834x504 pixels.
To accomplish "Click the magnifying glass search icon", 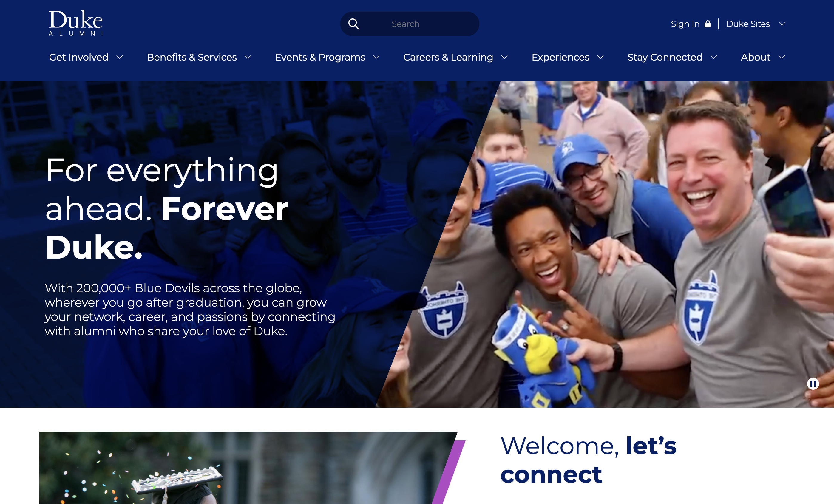I will coord(353,24).
